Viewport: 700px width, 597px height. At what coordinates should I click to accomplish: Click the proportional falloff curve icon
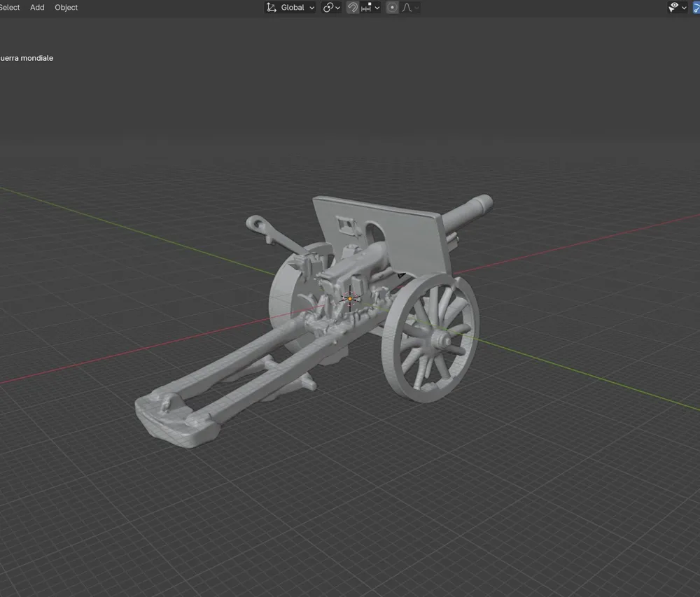[x=406, y=8]
